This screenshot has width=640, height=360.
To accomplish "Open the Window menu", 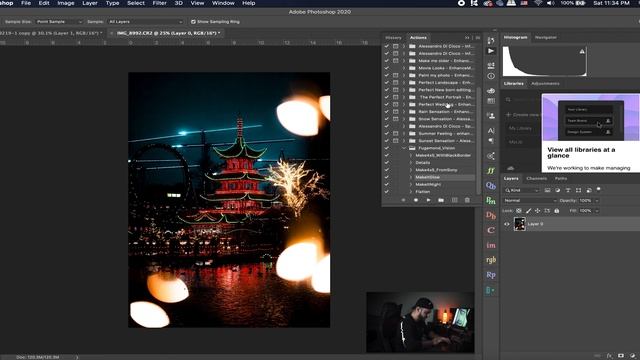I will point(222,3).
